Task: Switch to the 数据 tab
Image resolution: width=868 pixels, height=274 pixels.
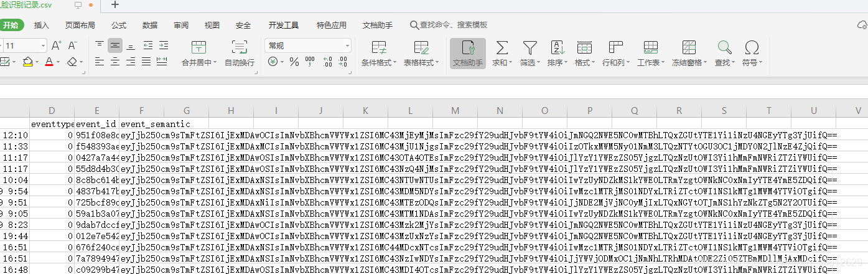Action: 150,25
